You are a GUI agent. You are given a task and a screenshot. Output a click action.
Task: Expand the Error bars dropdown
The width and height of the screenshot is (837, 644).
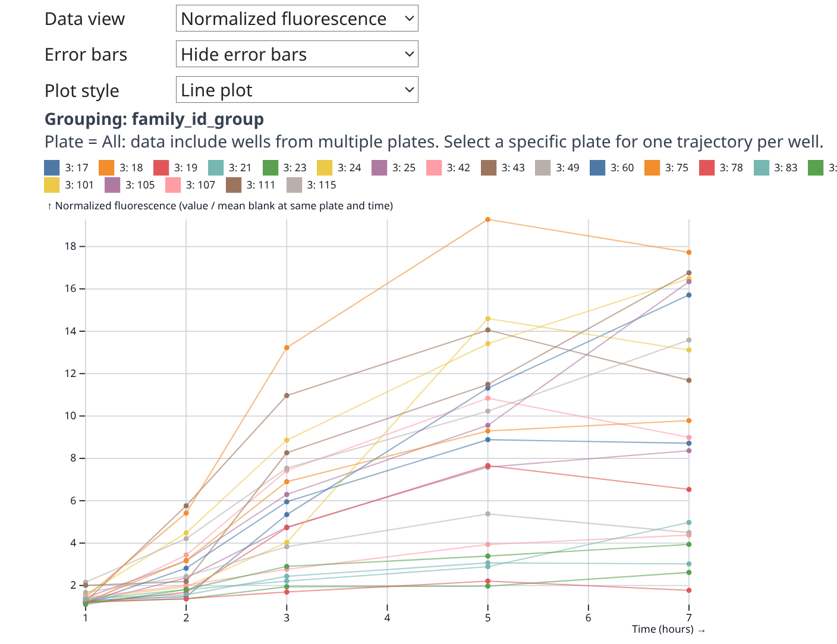click(x=297, y=54)
